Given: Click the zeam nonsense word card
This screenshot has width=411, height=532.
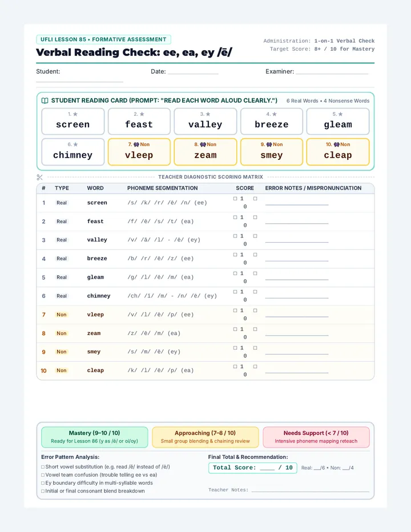Looking at the screenshot, I should [205, 152].
